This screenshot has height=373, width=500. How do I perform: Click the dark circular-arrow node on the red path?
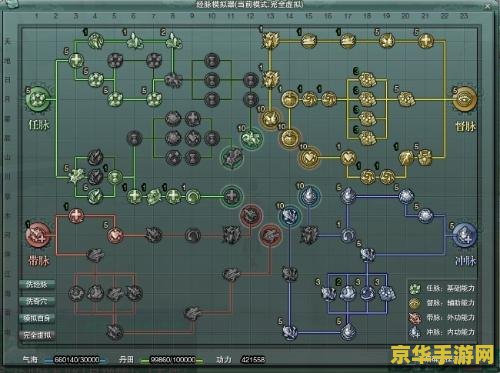[x=193, y=235]
